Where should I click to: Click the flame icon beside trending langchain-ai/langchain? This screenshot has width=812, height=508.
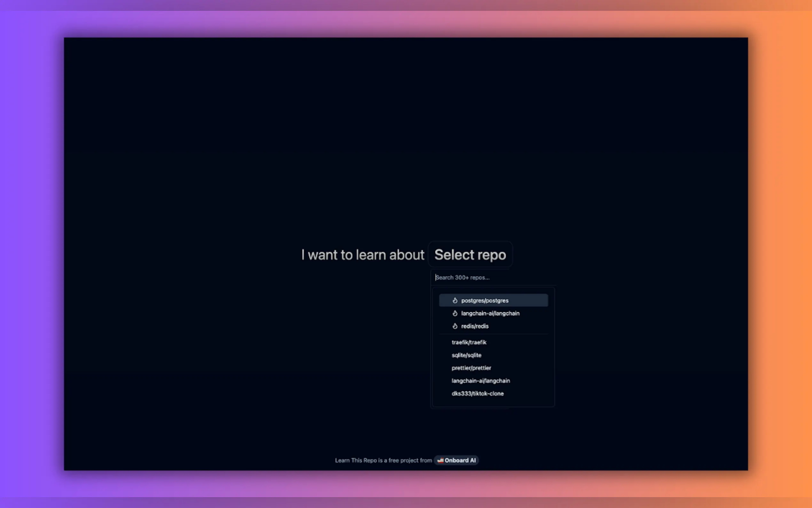[455, 313]
